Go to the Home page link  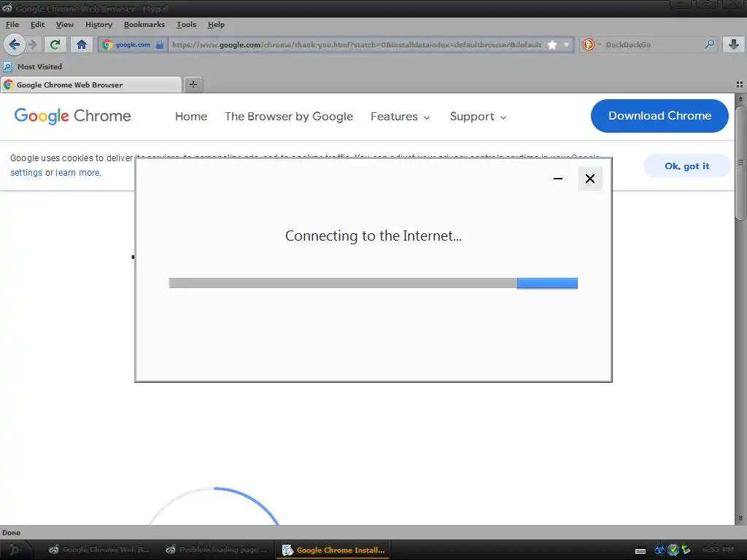191,116
